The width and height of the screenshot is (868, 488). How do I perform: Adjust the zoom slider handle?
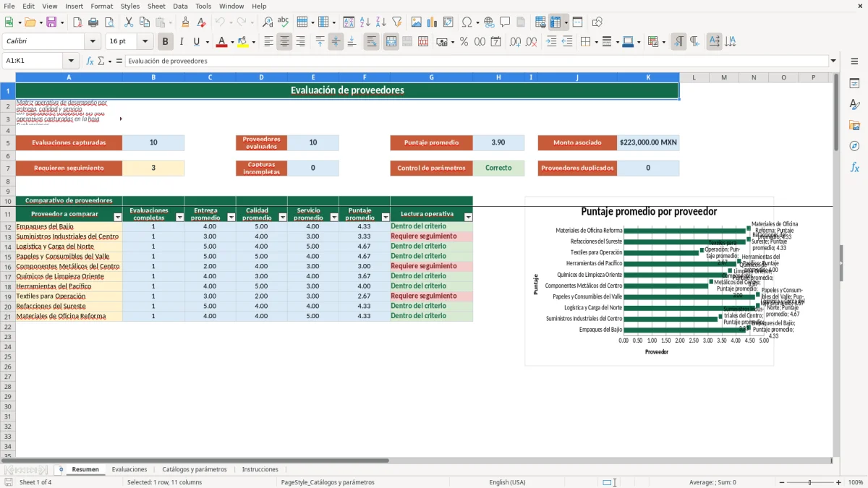(x=810, y=482)
